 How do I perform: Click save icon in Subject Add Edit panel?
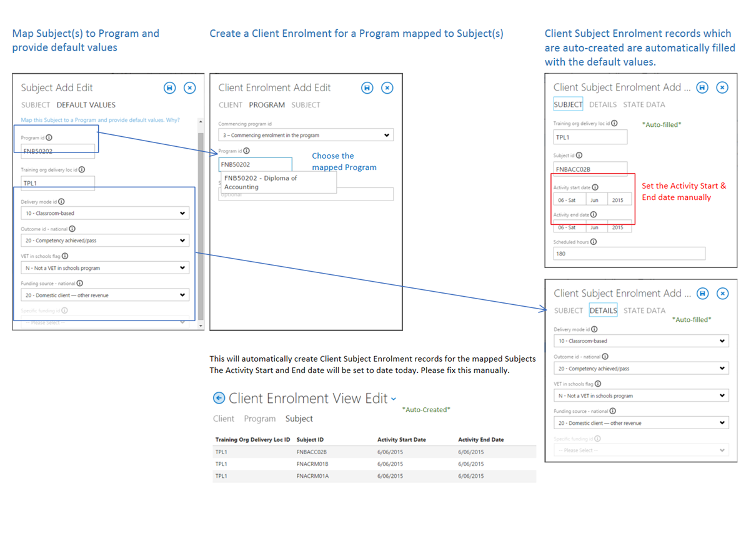169,88
